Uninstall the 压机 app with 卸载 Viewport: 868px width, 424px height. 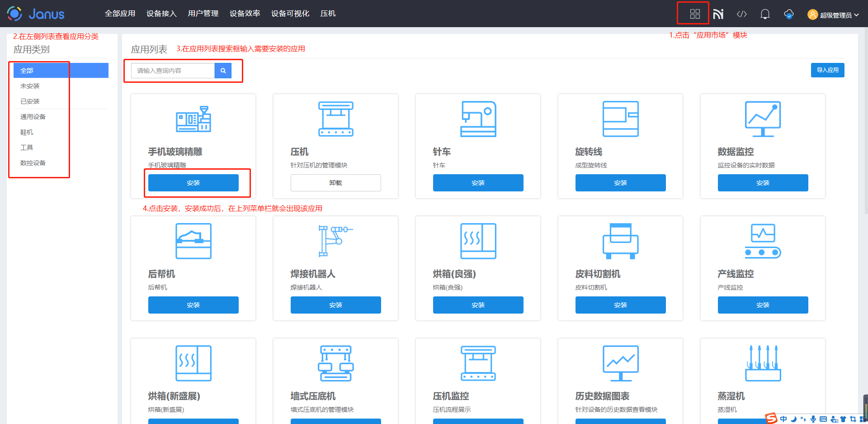pos(336,183)
